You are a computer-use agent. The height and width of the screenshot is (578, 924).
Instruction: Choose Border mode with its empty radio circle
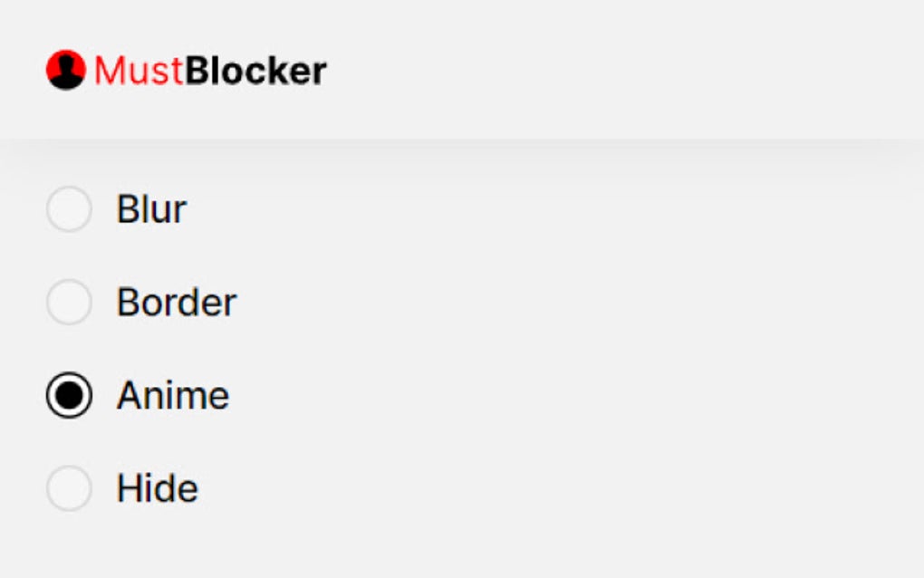[69, 303]
